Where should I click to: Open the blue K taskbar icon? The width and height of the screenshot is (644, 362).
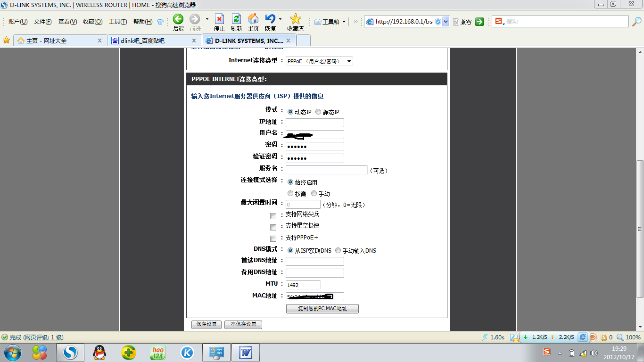[187, 352]
